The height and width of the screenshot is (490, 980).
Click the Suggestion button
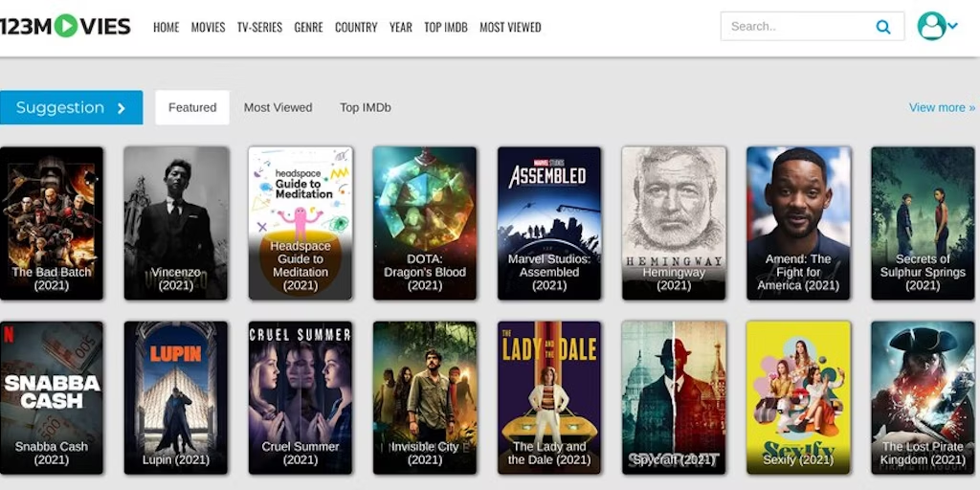pyautogui.click(x=71, y=107)
